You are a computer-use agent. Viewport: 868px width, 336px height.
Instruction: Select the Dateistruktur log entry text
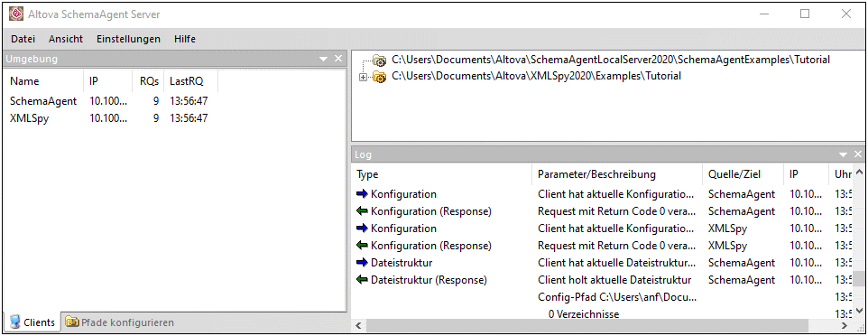[x=402, y=263]
